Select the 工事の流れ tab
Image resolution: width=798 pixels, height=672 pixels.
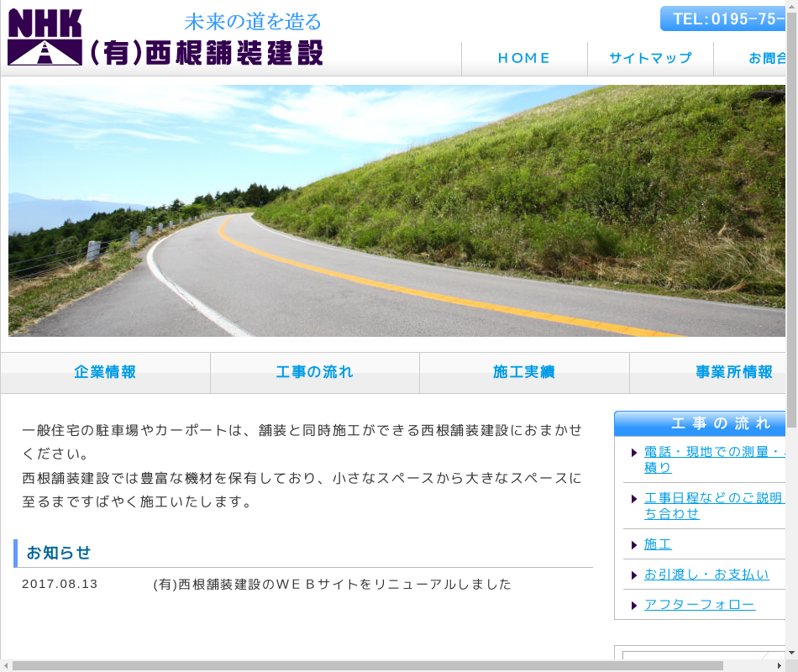315,373
